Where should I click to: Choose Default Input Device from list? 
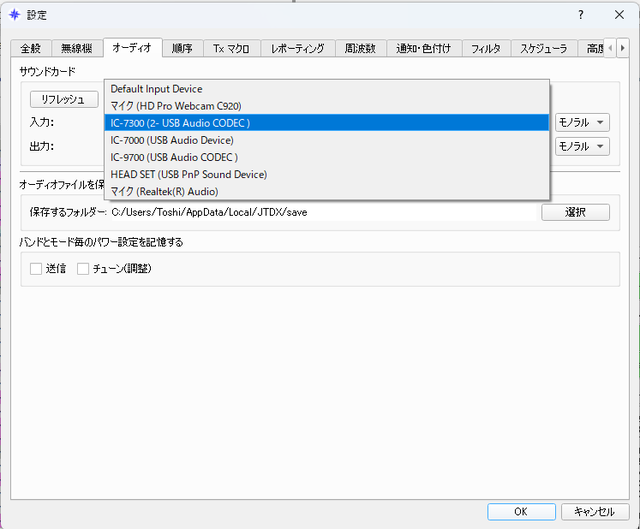point(327,89)
